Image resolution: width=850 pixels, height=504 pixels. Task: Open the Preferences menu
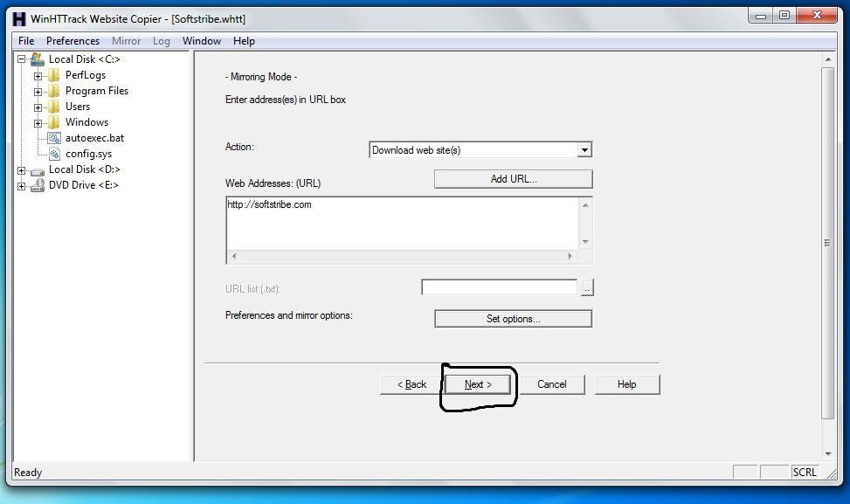coord(73,40)
